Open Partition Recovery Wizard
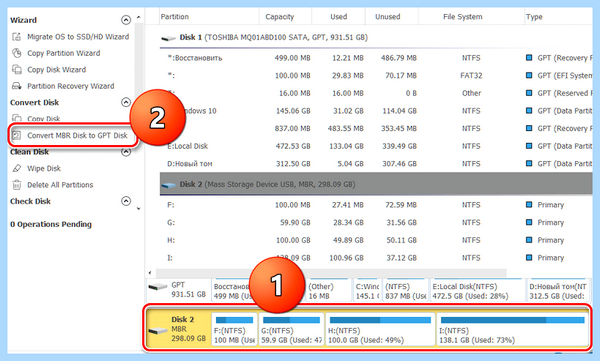Viewport: 600px width, 361px height. click(x=70, y=86)
